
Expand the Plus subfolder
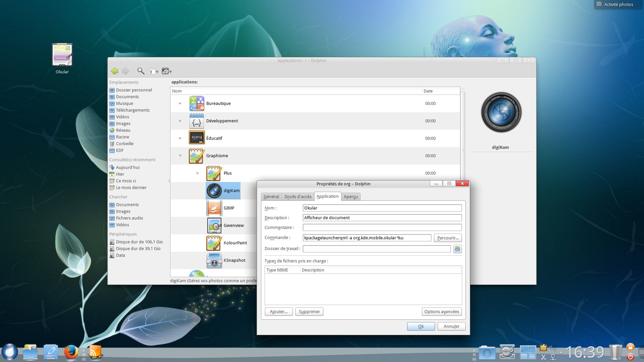(198, 173)
